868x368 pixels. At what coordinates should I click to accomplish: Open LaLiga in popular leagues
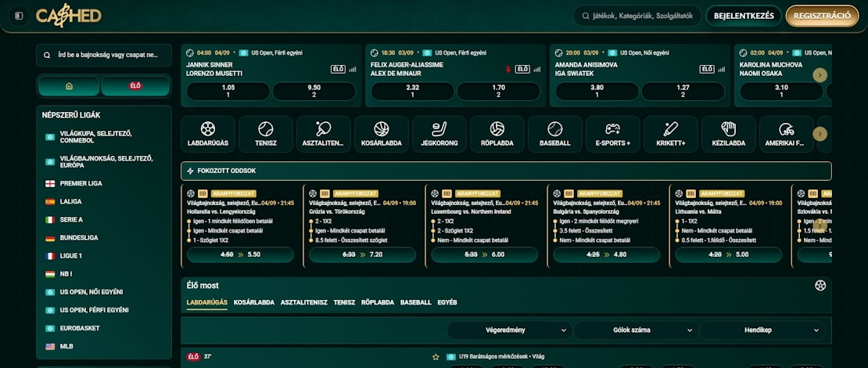(104, 202)
